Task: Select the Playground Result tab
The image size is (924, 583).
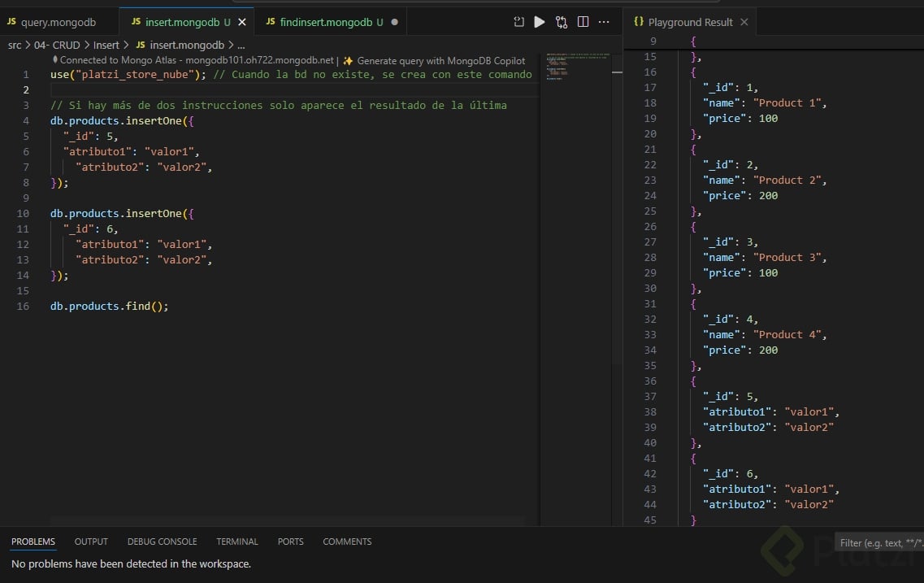Action: coord(689,22)
